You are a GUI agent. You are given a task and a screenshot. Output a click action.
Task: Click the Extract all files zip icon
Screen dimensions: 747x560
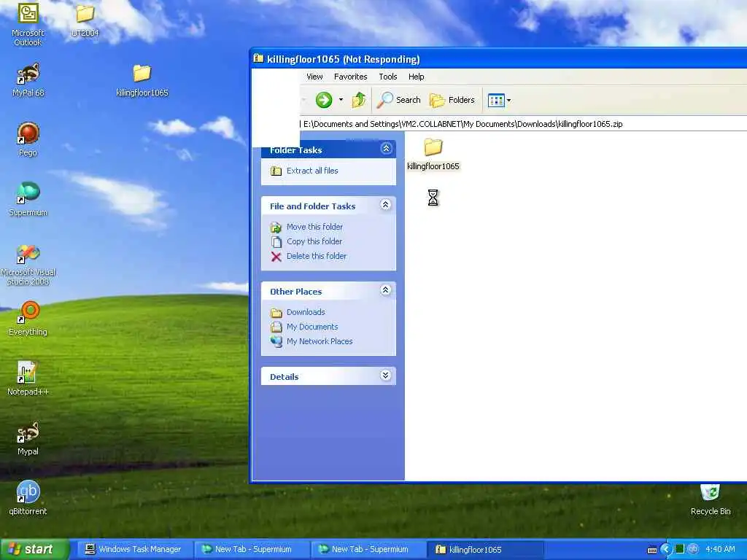click(x=276, y=171)
